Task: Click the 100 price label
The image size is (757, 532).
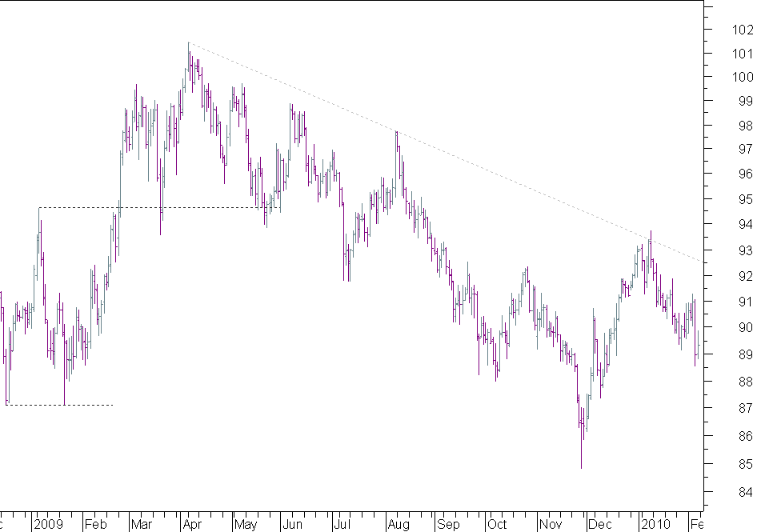Action: pyautogui.click(x=742, y=77)
